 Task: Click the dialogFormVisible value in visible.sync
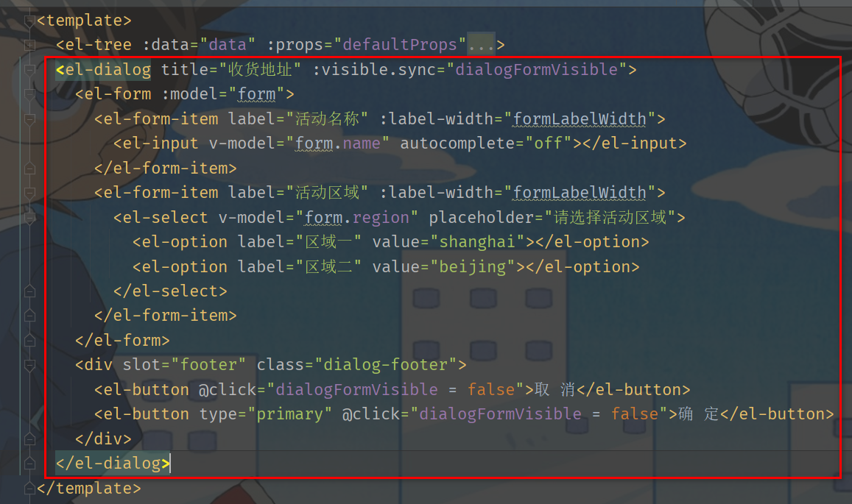(536, 69)
